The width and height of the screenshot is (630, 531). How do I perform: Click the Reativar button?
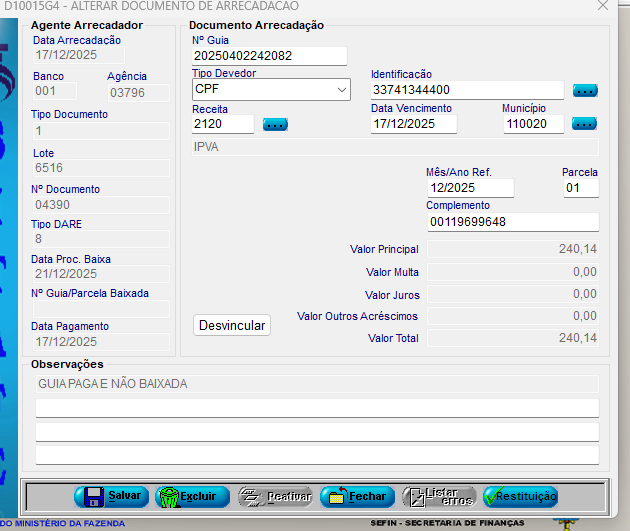pos(275,496)
